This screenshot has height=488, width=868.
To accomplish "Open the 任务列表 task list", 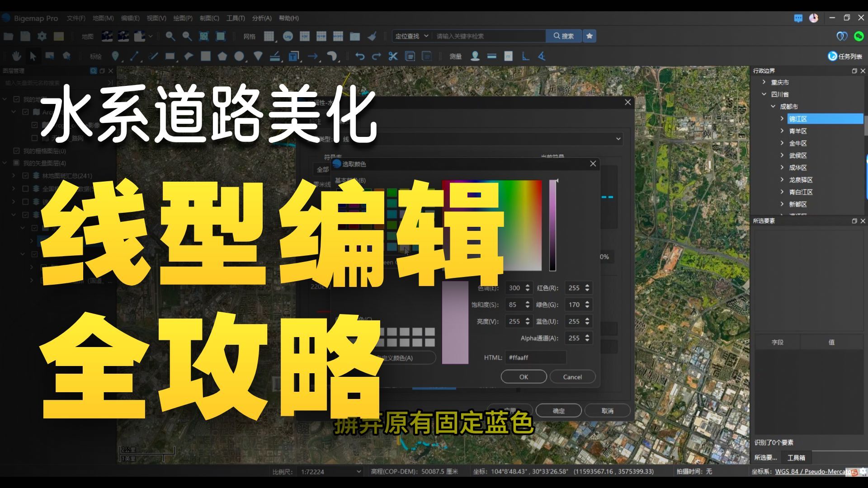I will [x=845, y=56].
